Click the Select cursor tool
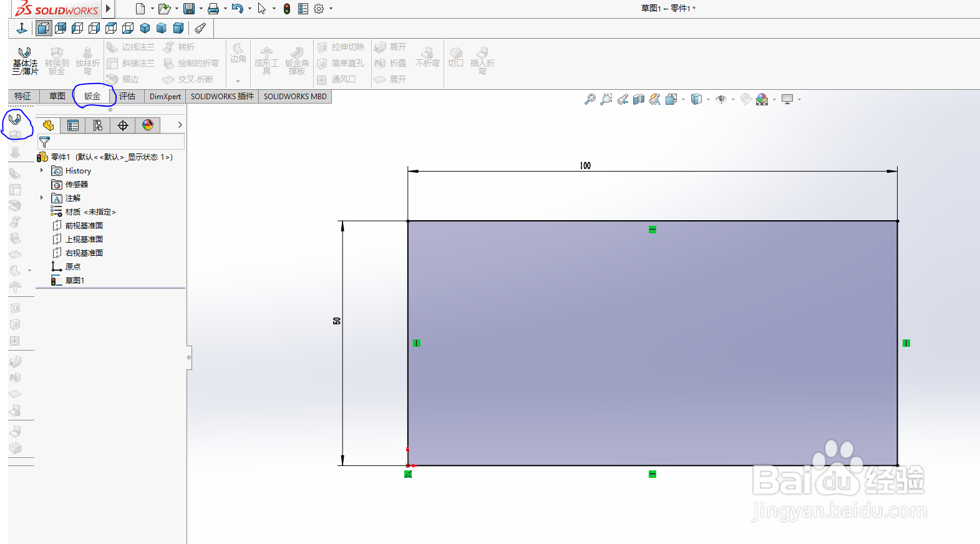The width and height of the screenshot is (980, 544). [x=262, y=9]
